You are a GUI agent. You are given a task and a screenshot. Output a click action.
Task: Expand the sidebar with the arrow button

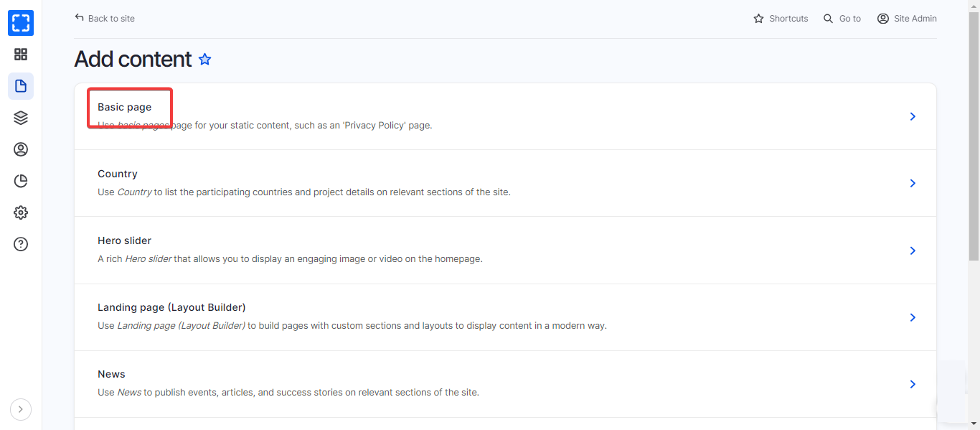pos(21,409)
